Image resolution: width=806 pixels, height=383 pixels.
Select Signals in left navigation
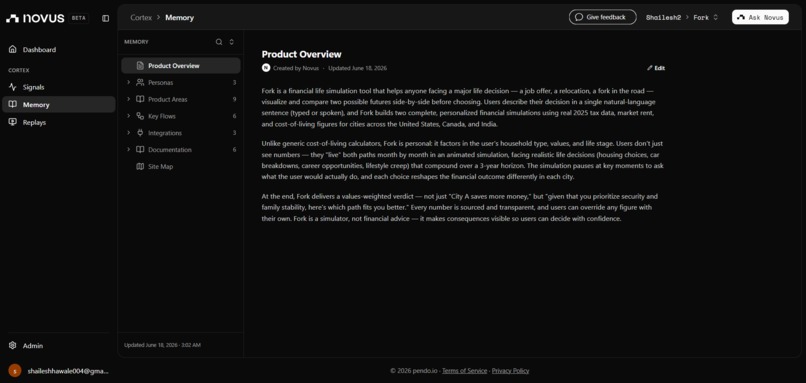point(59,87)
